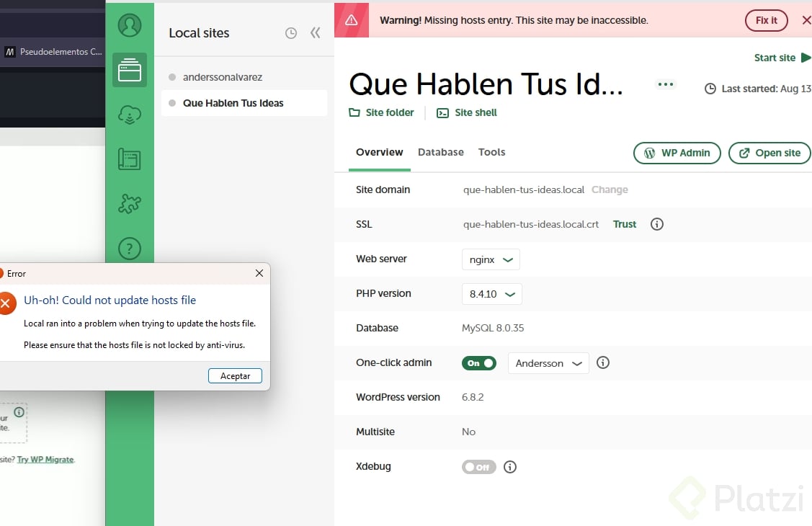The image size is (812, 526).
Task: Click the warning triangle icon in banner
Action: coord(352,20)
